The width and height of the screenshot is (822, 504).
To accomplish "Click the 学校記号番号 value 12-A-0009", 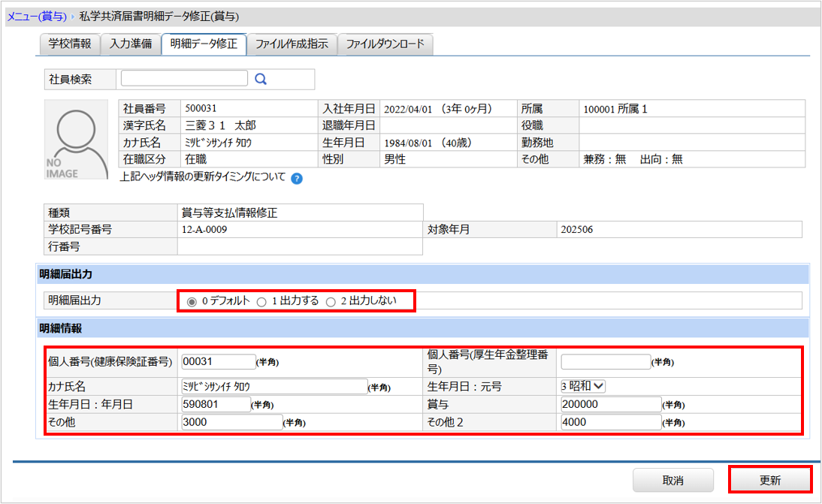I will [204, 230].
